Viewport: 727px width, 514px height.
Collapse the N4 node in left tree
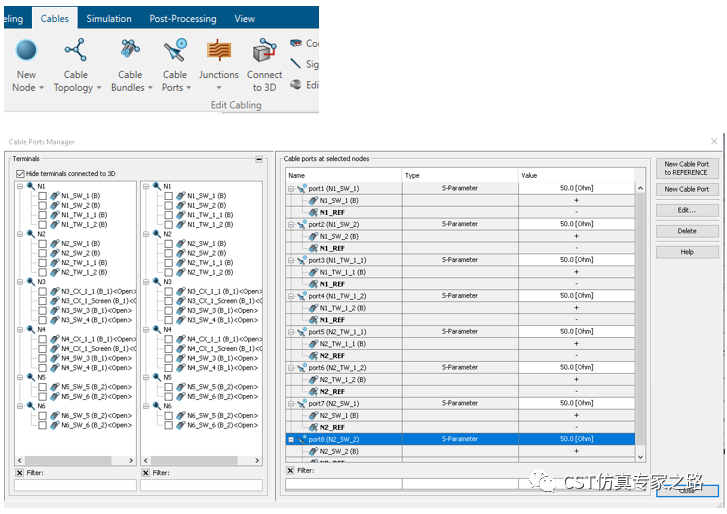click(x=20, y=330)
